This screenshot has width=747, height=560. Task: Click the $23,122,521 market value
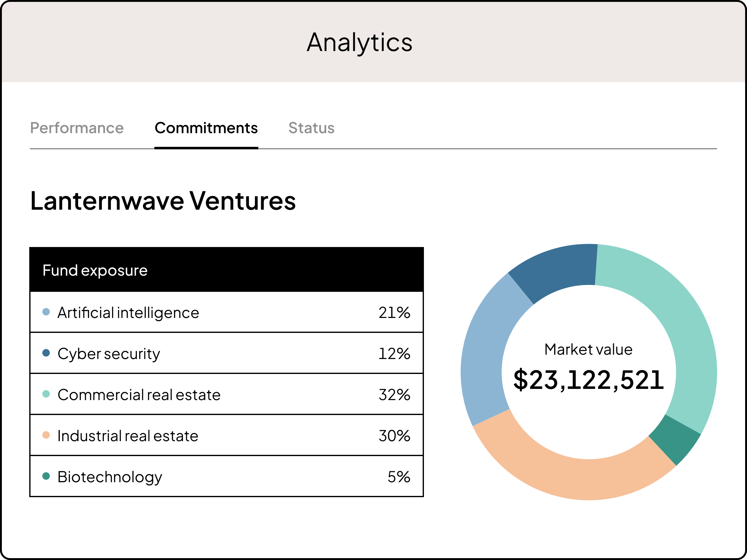588,380
